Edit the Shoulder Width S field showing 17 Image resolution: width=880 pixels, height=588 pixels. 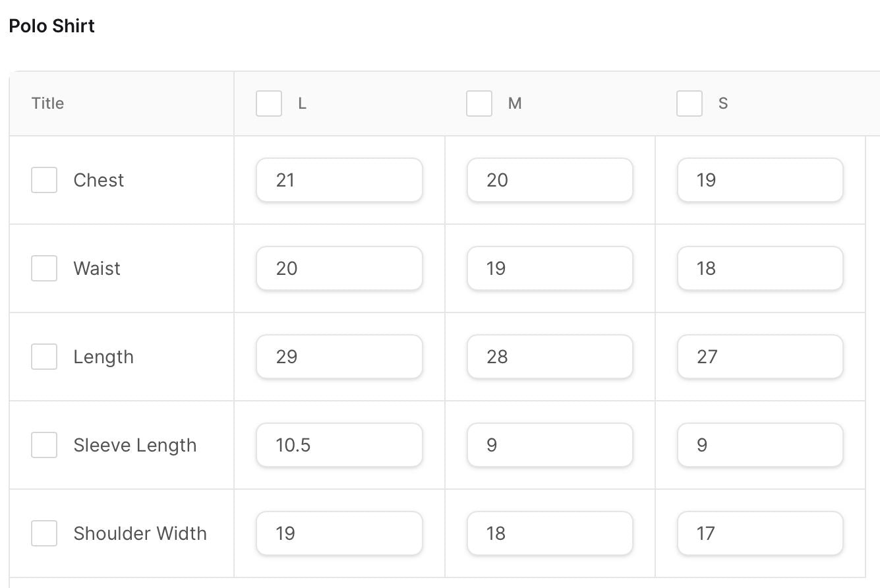point(759,533)
